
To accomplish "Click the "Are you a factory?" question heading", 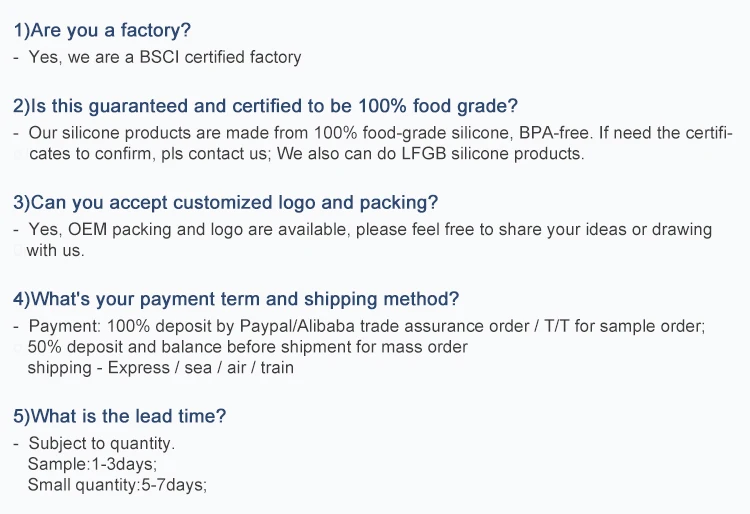I will [x=101, y=30].
